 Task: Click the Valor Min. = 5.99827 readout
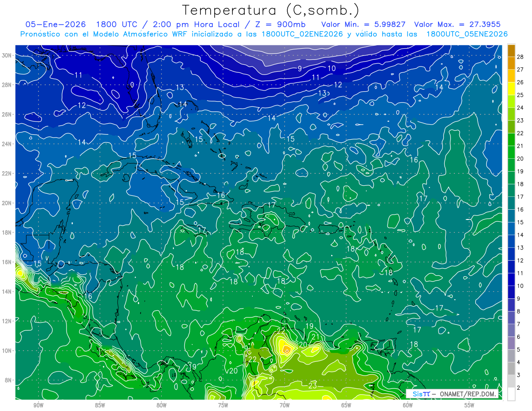pyautogui.click(x=364, y=24)
